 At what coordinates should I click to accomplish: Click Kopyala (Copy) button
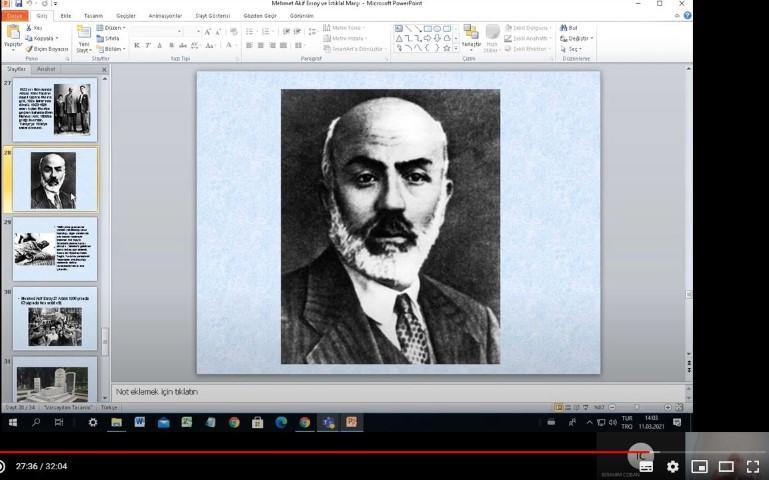click(42, 38)
